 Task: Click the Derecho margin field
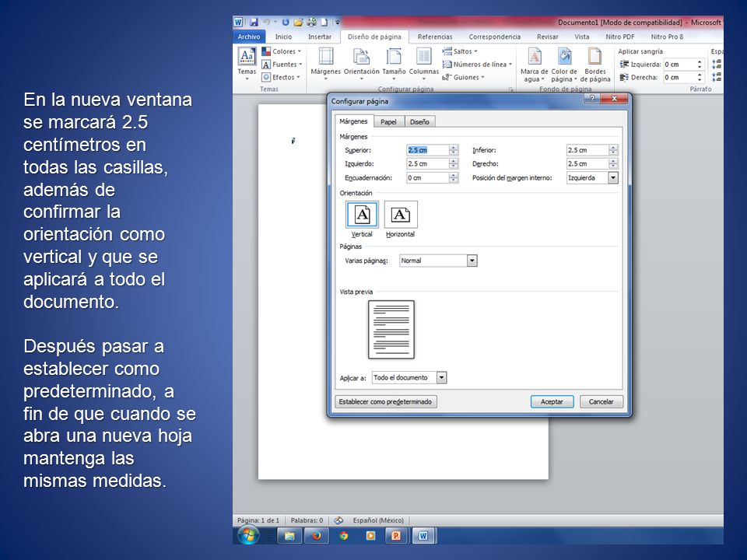pos(587,164)
